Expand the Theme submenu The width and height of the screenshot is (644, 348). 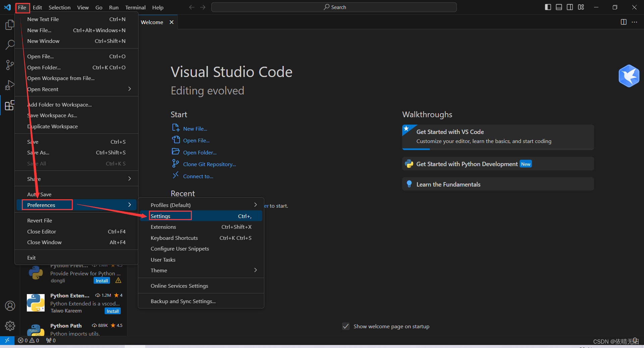point(201,270)
